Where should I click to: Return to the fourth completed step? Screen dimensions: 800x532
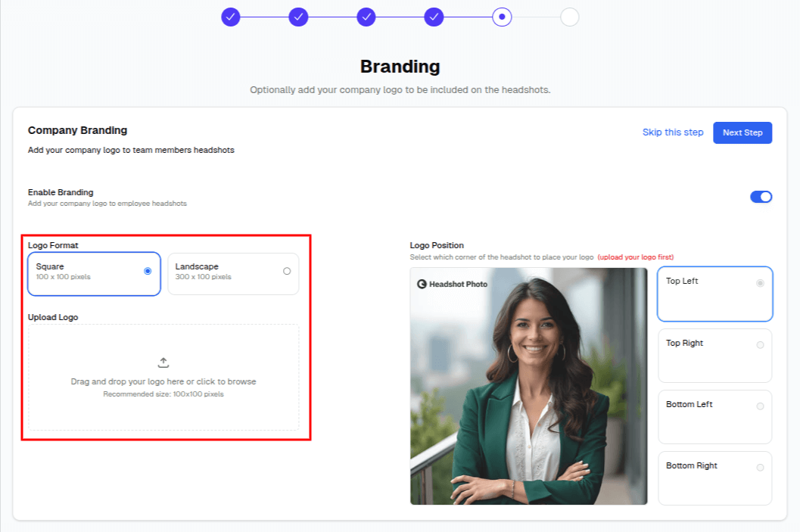(x=434, y=17)
